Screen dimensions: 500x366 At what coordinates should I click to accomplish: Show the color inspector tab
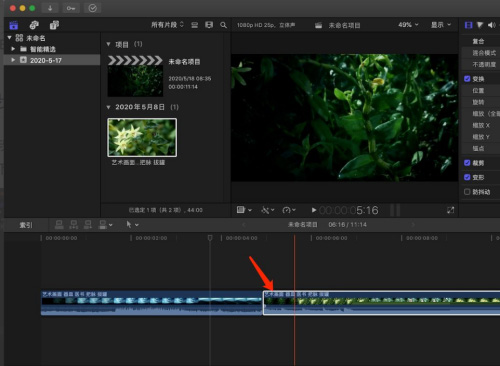tap(480, 25)
